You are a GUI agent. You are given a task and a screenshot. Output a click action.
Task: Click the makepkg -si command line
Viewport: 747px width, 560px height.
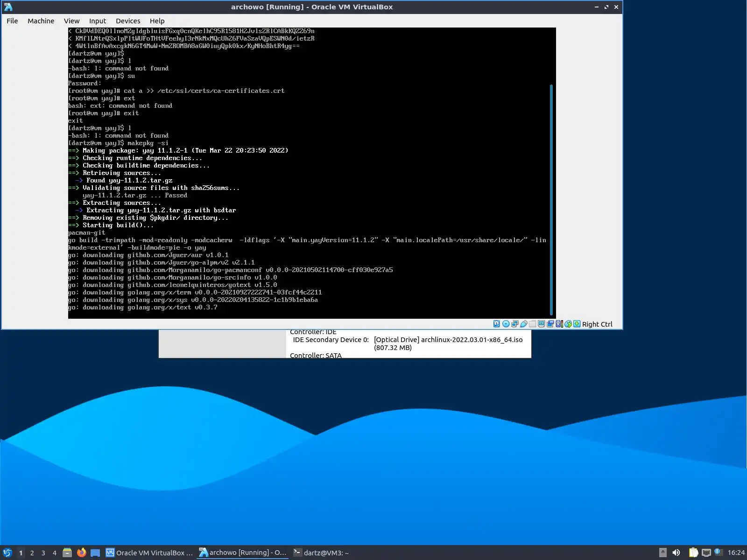point(118,143)
